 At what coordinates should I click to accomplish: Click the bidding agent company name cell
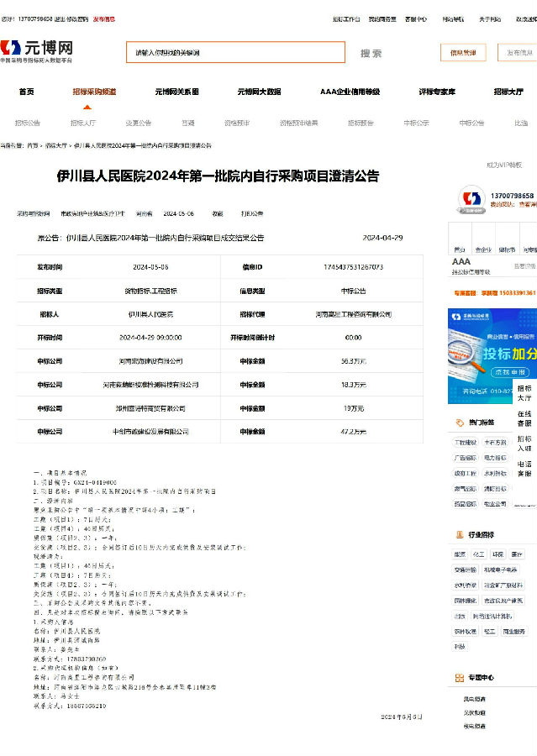(x=353, y=314)
